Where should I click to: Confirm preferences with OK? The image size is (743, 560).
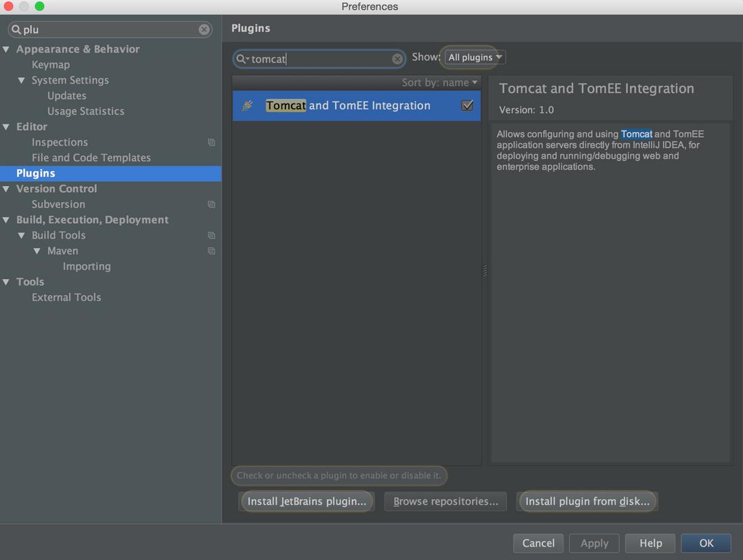(706, 543)
